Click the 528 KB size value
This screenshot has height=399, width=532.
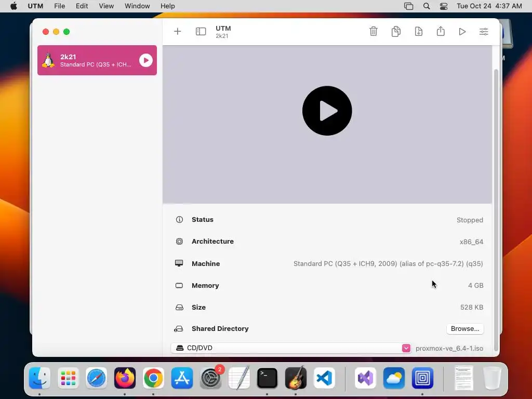(x=472, y=307)
